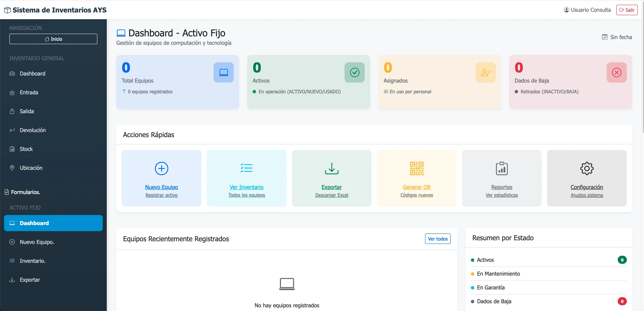Click the Inicio button in navigation

pos(53,39)
